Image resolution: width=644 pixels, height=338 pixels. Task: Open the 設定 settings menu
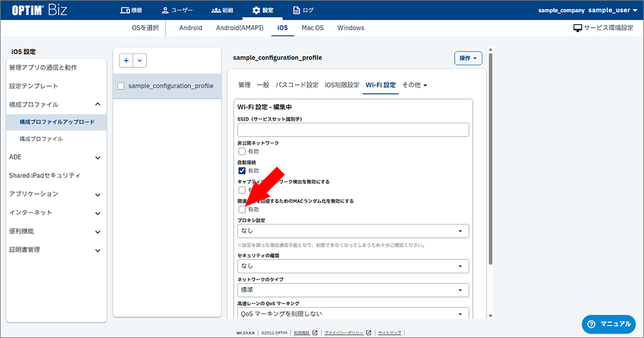(x=262, y=10)
